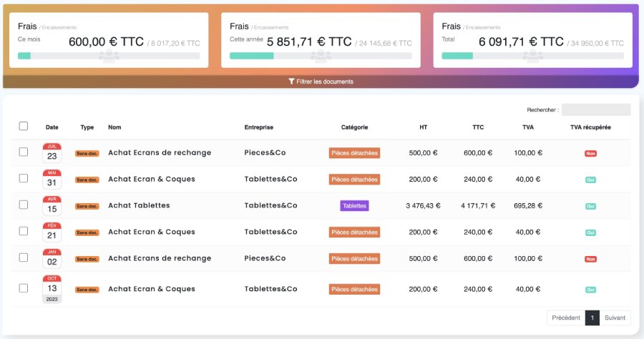
Task: Sort table by the Date column
Action: point(52,127)
